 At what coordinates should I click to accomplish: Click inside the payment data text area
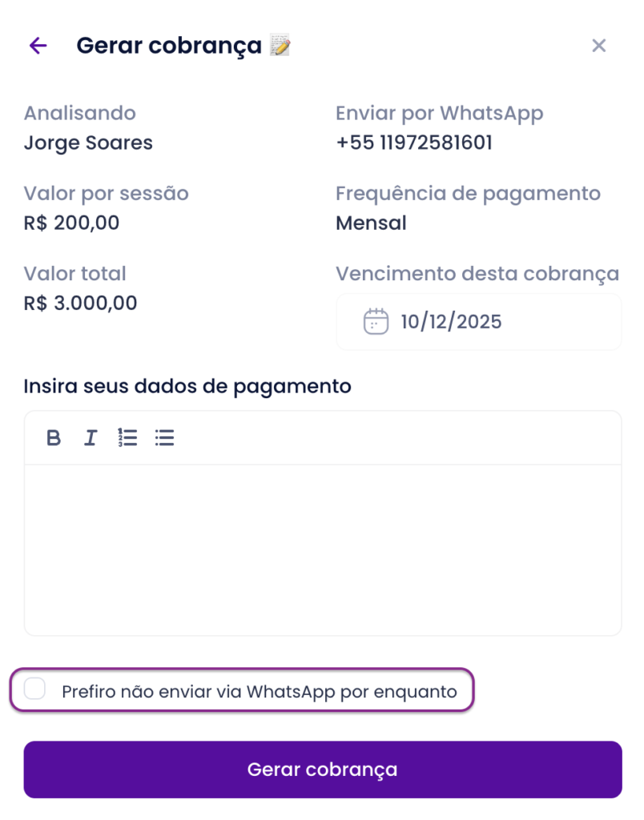(x=322, y=549)
